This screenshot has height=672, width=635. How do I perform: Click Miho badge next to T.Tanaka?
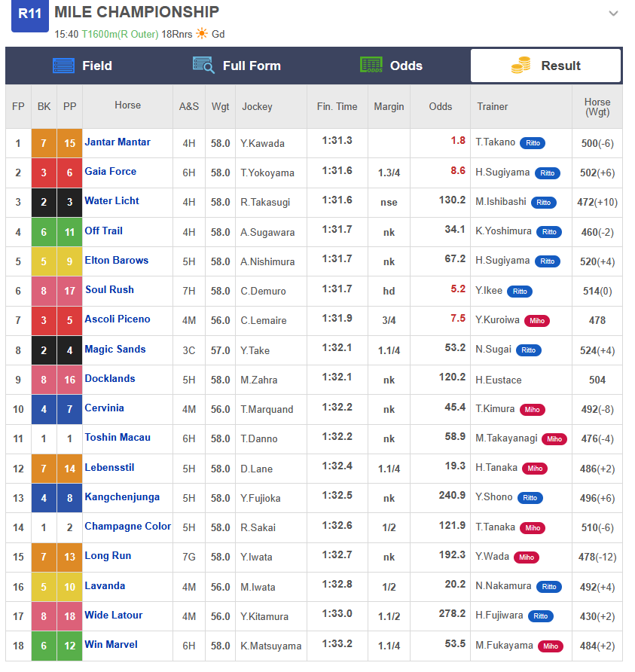click(x=533, y=528)
